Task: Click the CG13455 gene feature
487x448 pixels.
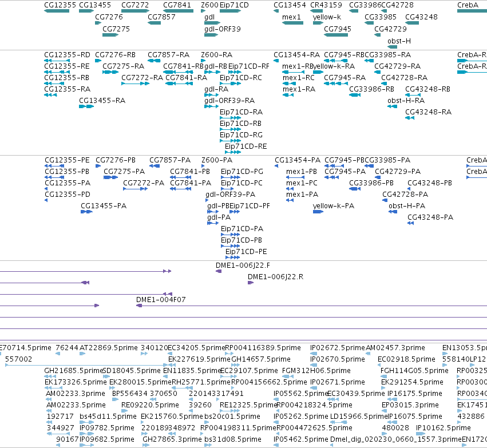Action: (86, 11)
